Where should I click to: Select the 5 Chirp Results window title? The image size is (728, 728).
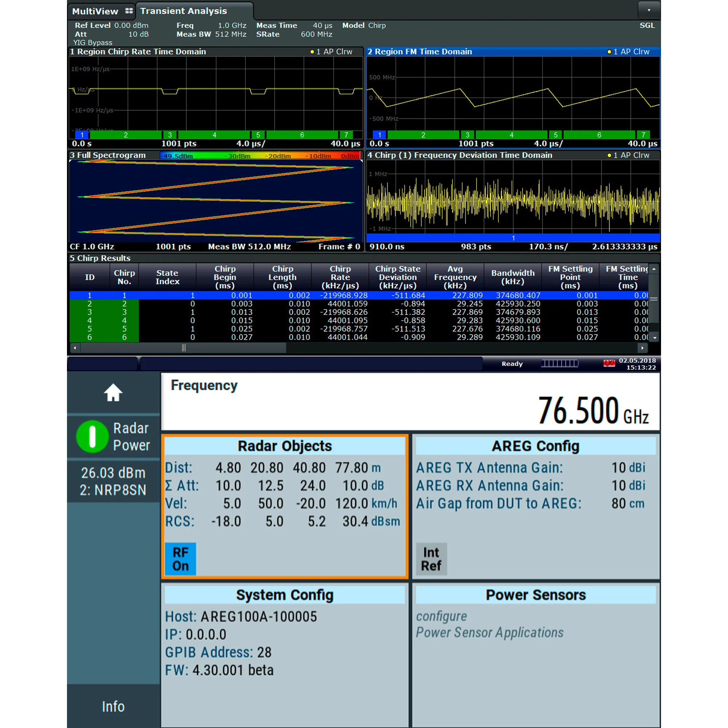[100, 258]
